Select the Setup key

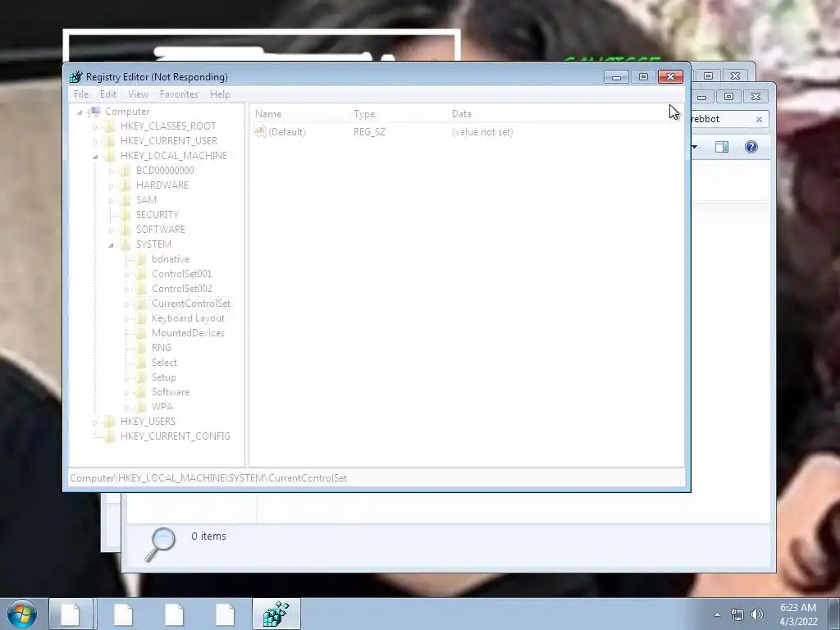pyautogui.click(x=163, y=377)
